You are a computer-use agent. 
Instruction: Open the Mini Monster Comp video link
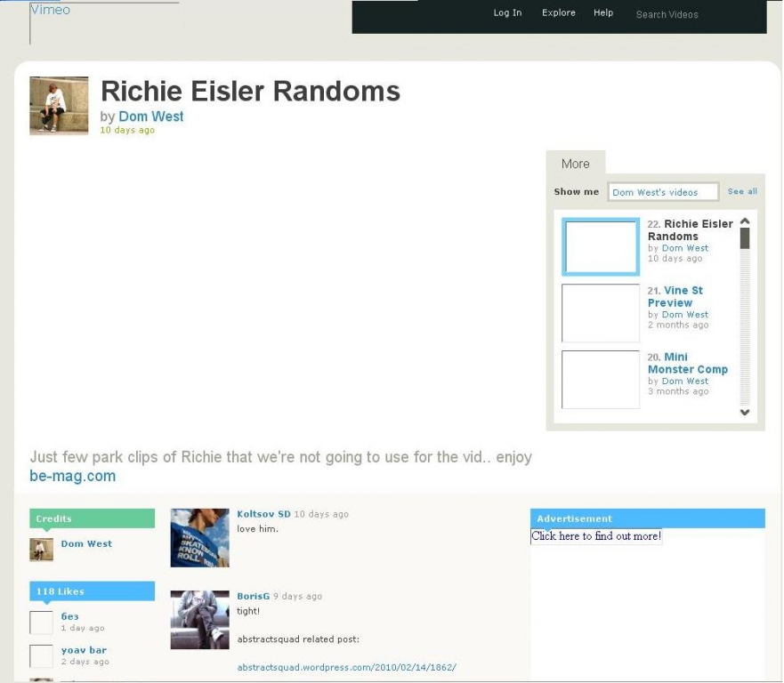pos(687,363)
